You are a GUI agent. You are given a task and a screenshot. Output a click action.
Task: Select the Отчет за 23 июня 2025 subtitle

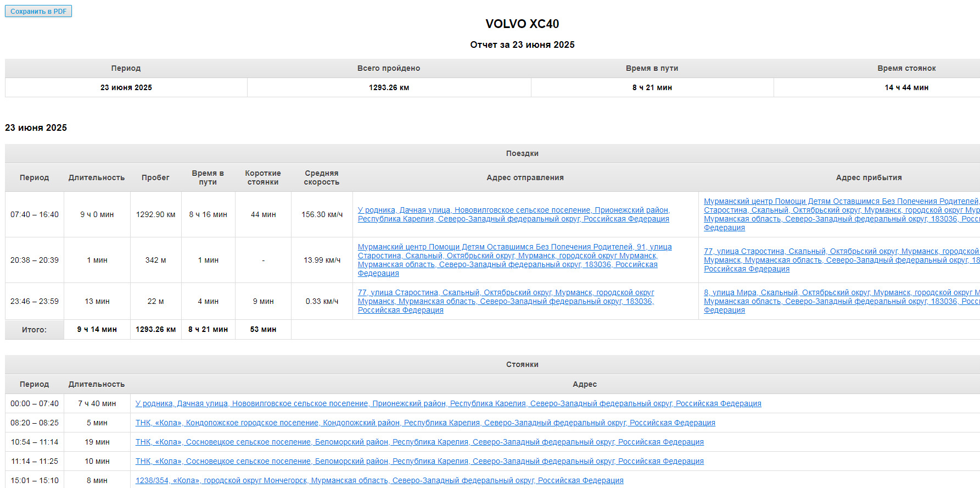coord(522,45)
